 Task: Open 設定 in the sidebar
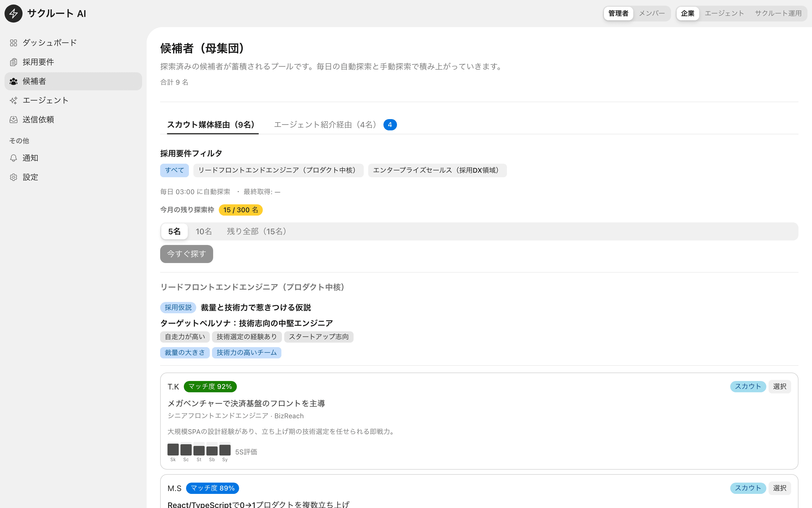click(x=73, y=177)
